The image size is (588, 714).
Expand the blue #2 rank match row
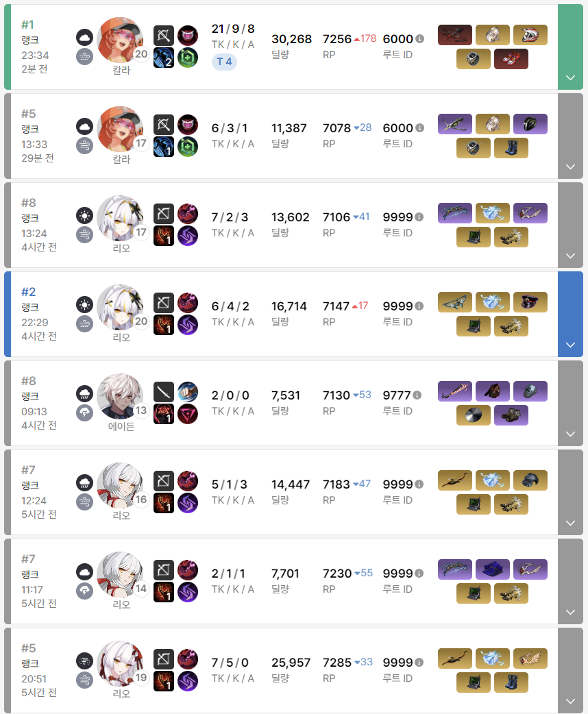570,345
